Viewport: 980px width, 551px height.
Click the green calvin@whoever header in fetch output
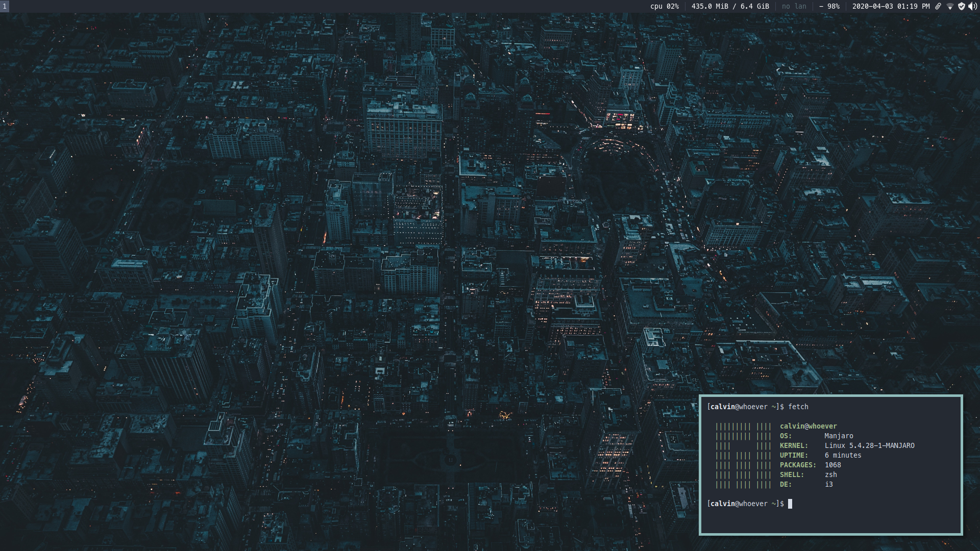click(808, 426)
